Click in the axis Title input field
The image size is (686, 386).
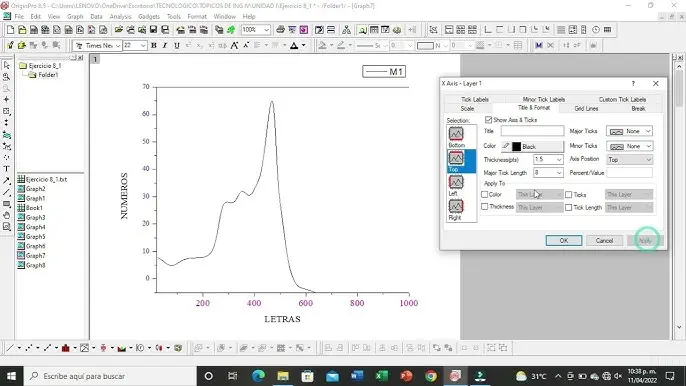[532, 131]
